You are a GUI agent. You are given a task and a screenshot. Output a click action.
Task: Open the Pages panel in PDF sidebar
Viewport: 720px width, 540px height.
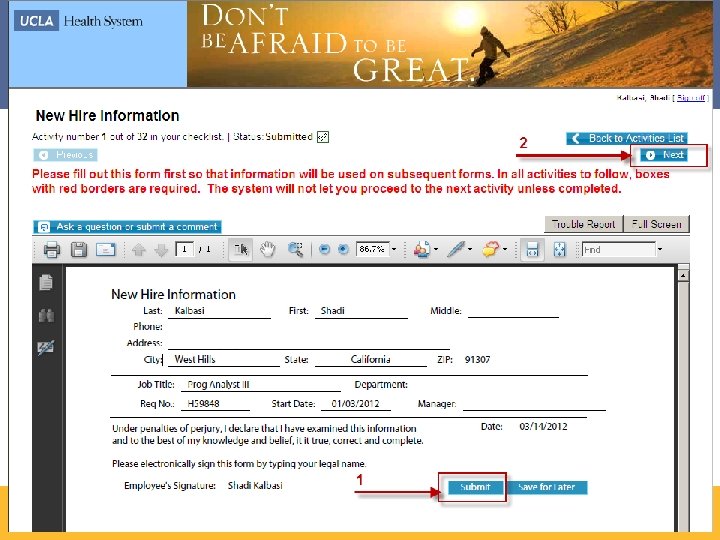point(46,282)
